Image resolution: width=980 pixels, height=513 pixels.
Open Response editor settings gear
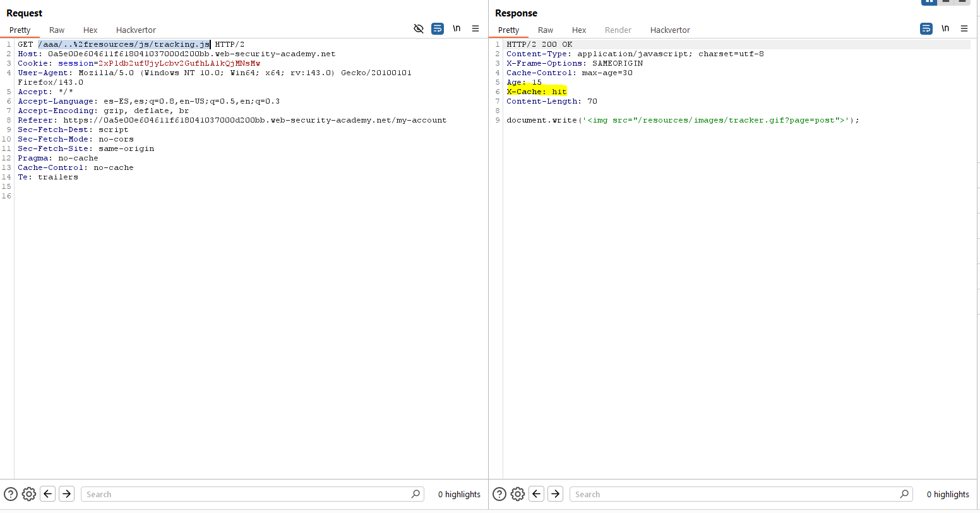pyautogui.click(x=518, y=494)
